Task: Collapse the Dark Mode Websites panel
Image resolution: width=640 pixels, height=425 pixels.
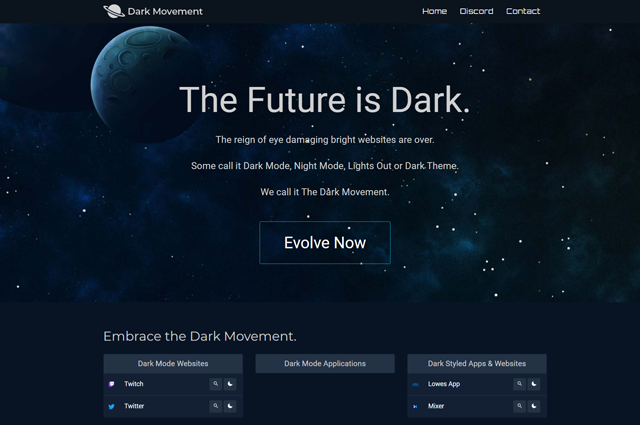Action: tap(173, 363)
